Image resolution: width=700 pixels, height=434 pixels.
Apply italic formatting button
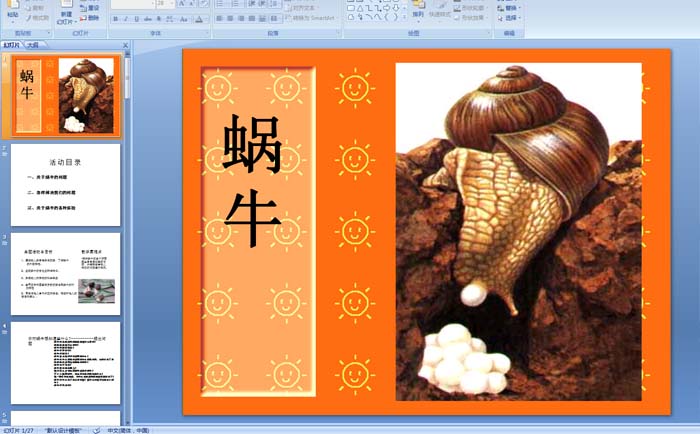(x=126, y=19)
